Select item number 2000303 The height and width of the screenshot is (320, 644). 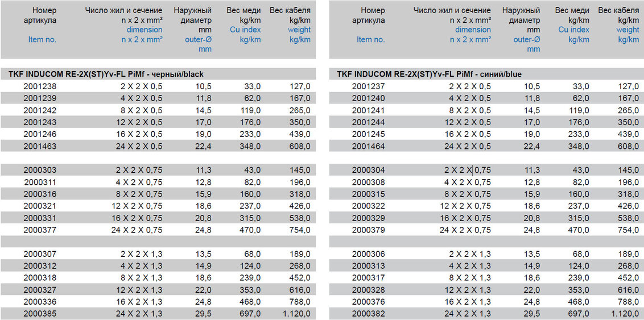pyautogui.click(x=40, y=171)
